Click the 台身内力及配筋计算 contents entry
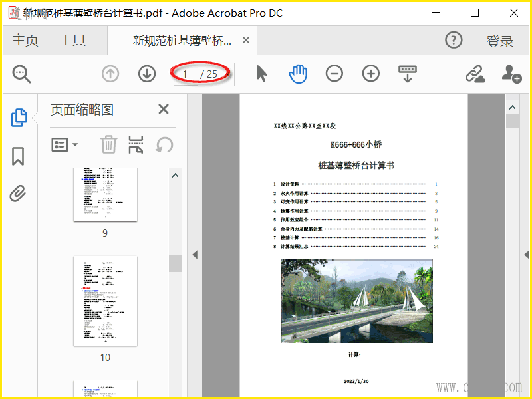Image resolution: width=532 pixels, height=399 pixels. pos(356,229)
